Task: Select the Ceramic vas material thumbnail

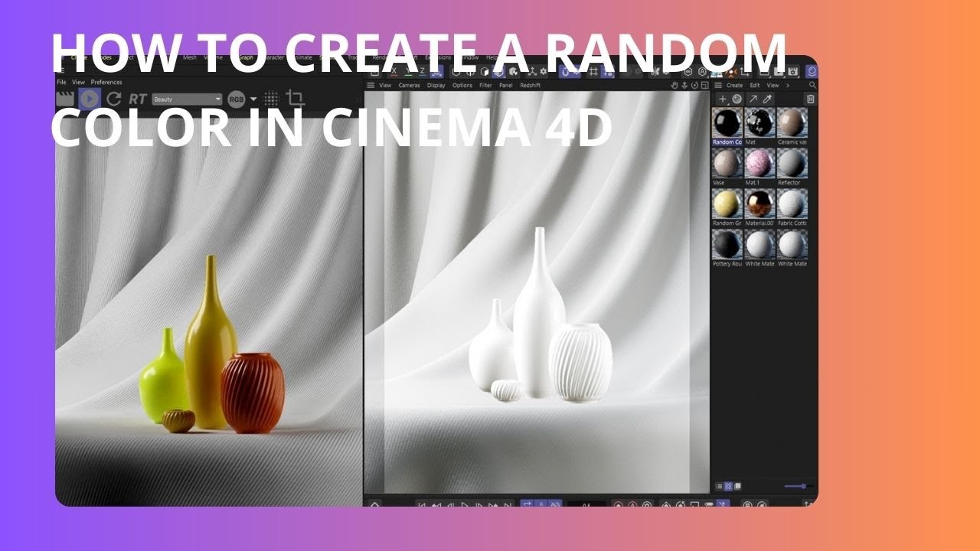Action: [x=792, y=122]
